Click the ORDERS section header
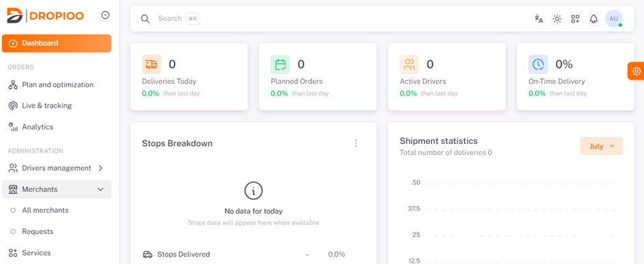Screen dimensions: 644x264 pyautogui.click(x=20, y=67)
